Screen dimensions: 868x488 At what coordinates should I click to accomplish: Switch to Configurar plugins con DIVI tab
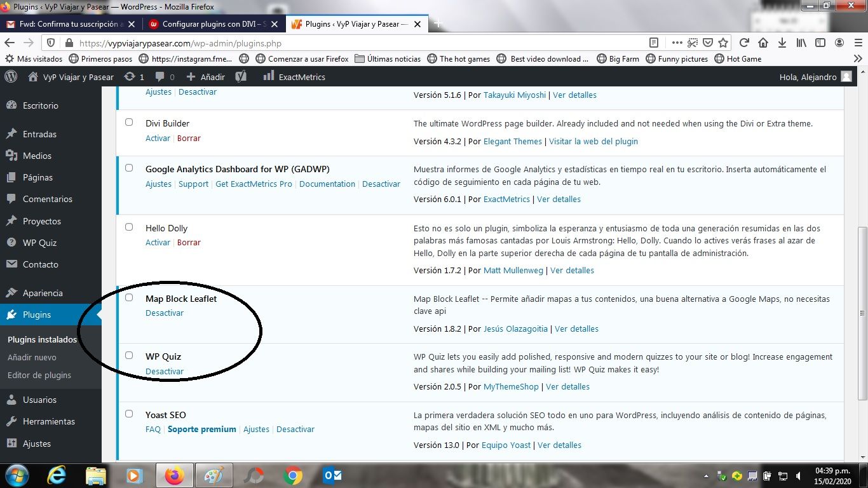(213, 24)
